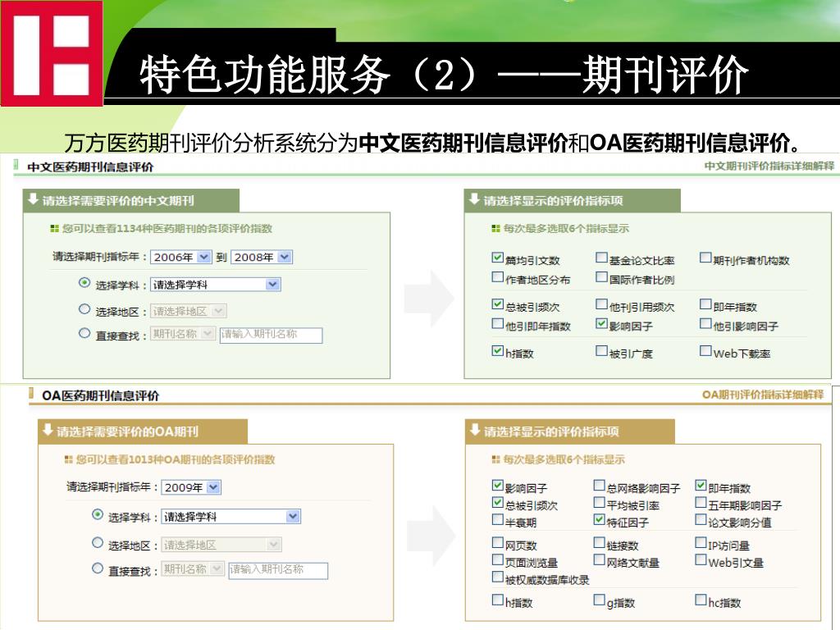Viewport: 840px width, 630px height.
Task: Uncheck h指数 in Chinese journal indicators
Action: tap(497, 351)
